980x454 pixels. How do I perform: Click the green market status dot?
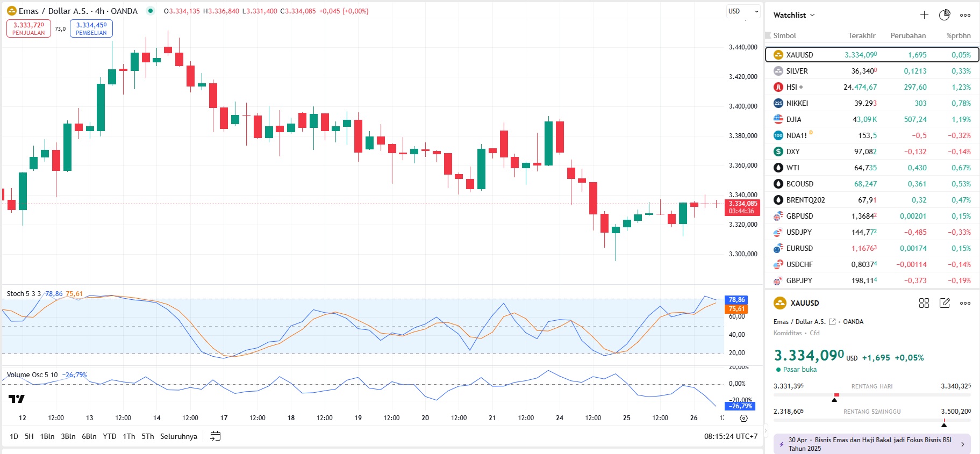coord(151,11)
